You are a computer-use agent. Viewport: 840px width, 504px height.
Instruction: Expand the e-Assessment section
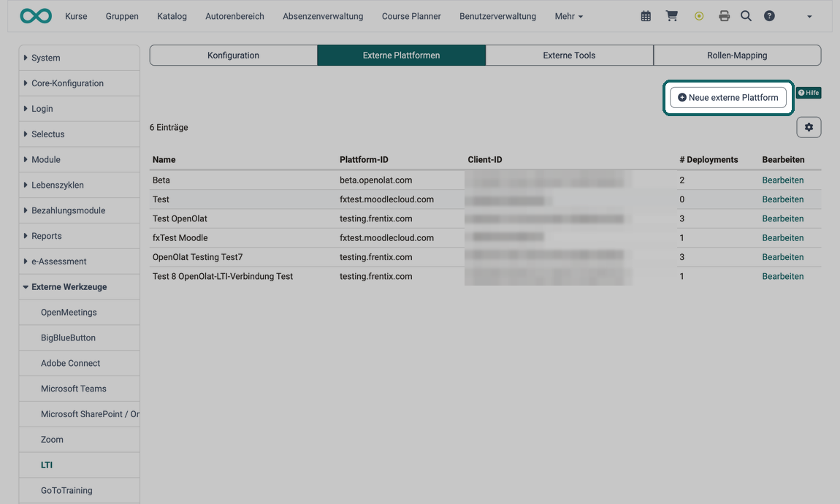(80, 261)
